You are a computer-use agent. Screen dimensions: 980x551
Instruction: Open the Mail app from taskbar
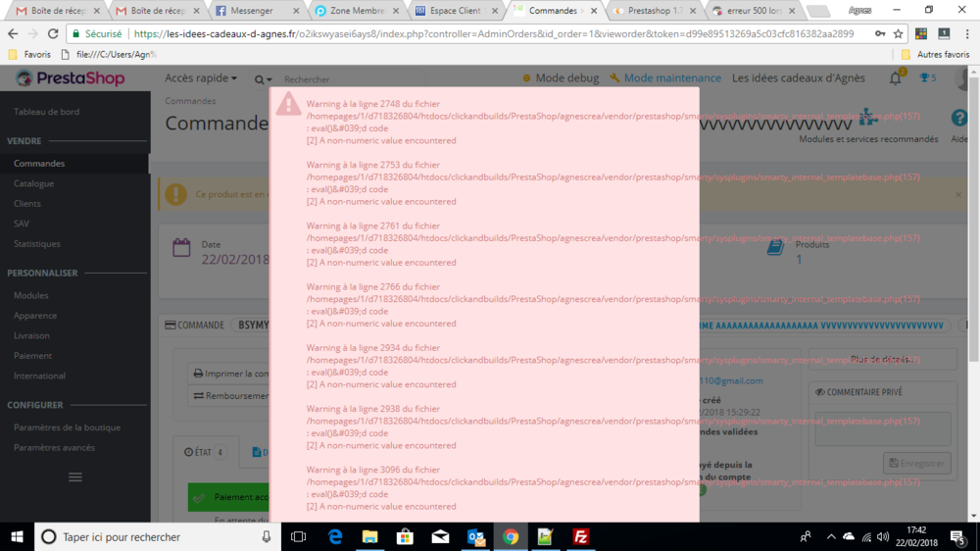point(440,536)
